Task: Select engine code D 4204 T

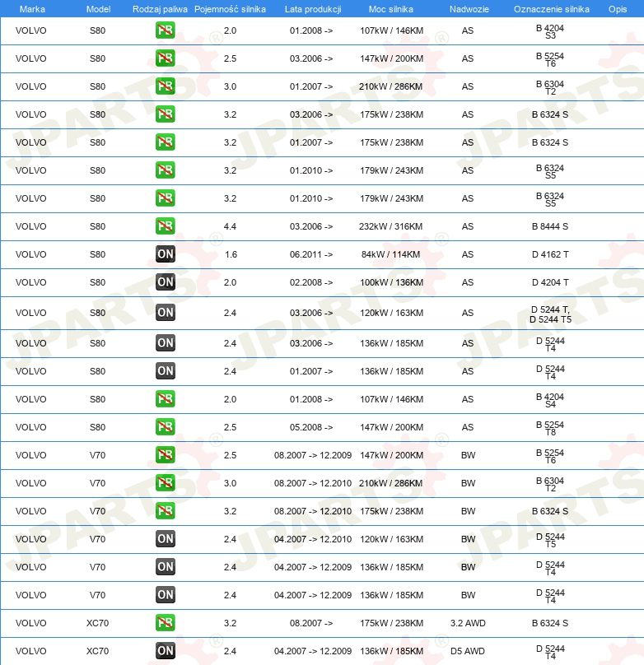Action: click(550, 282)
